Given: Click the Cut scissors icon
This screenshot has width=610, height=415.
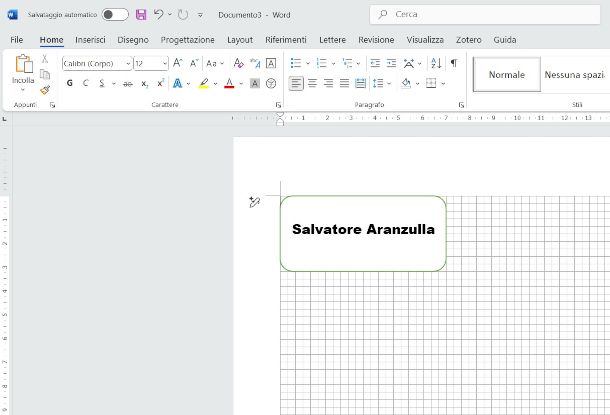Looking at the screenshot, I should point(45,60).
